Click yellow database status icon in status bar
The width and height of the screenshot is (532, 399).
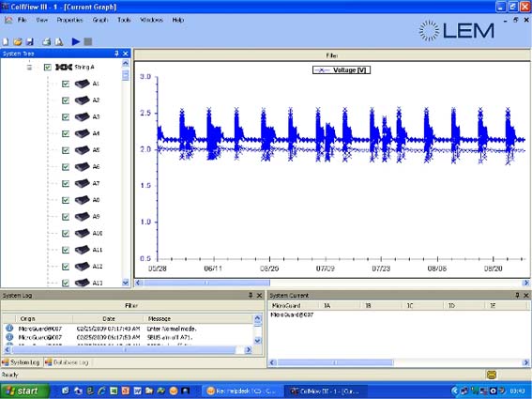click(492, 375)
